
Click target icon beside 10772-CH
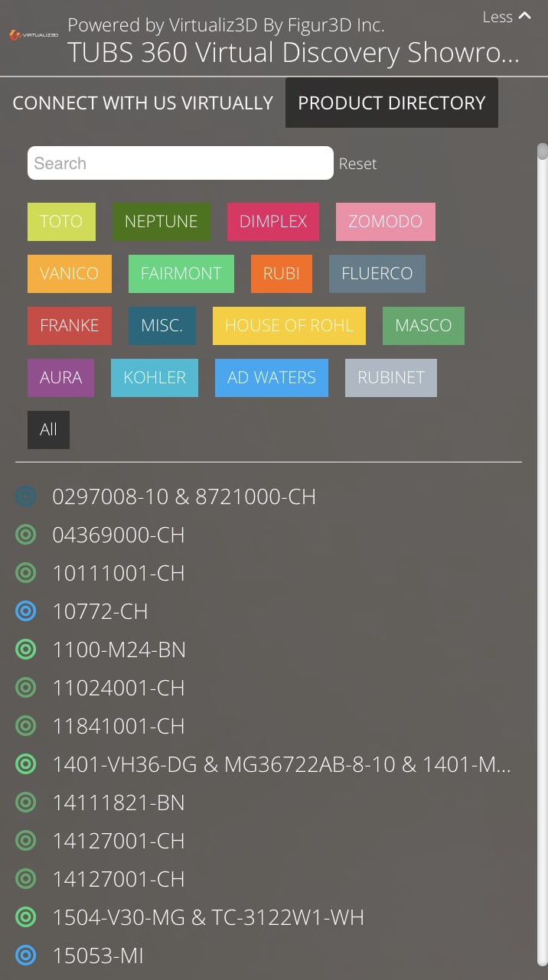point(26,611)
